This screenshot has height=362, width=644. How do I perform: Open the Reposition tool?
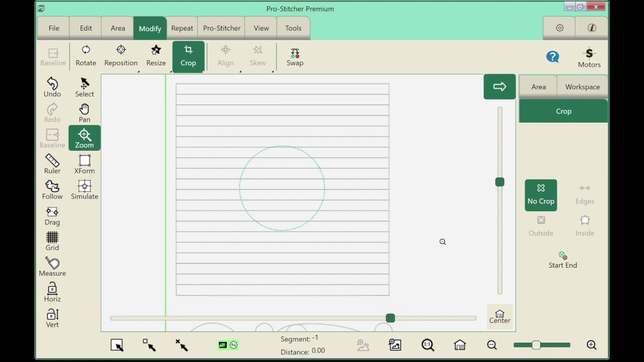click(x=121, y=56)
